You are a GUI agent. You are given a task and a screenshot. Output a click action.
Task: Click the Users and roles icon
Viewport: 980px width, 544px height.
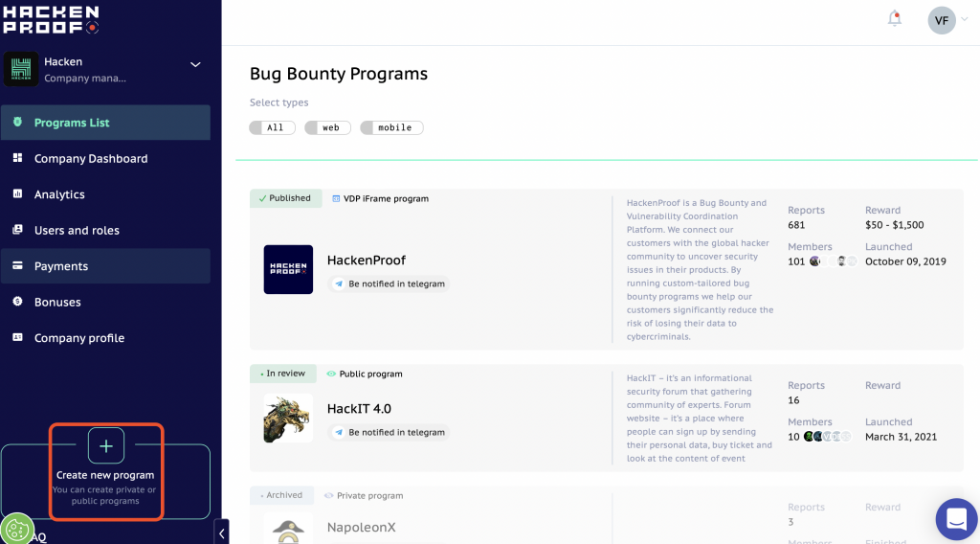pyautogui.click(x=17, y=230)
